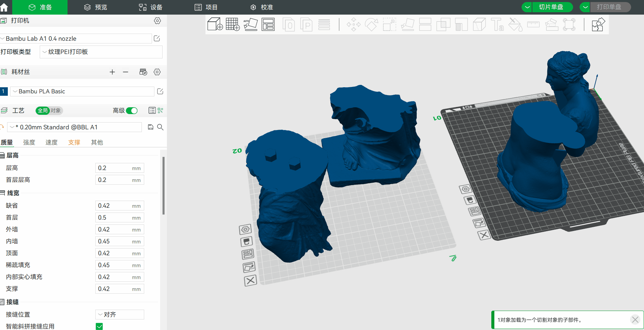
Task: Open the 准备 Prepare tab
Action: click(x=40, y=7)
